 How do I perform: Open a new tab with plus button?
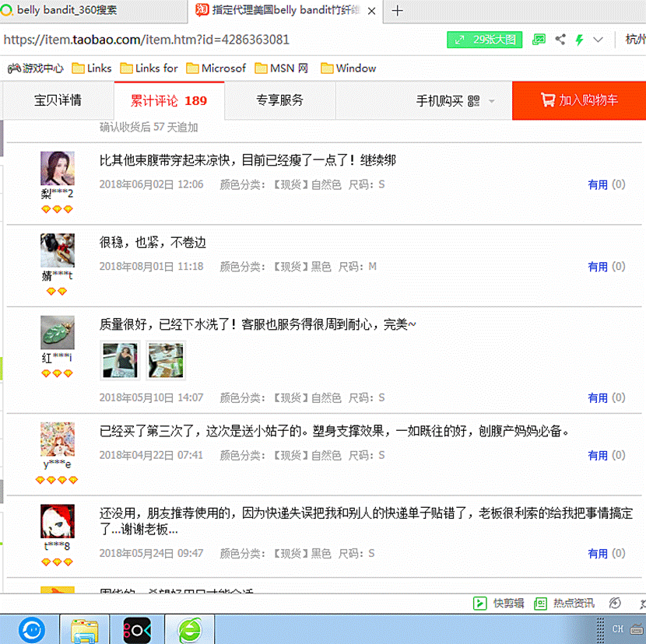[398, 11]
